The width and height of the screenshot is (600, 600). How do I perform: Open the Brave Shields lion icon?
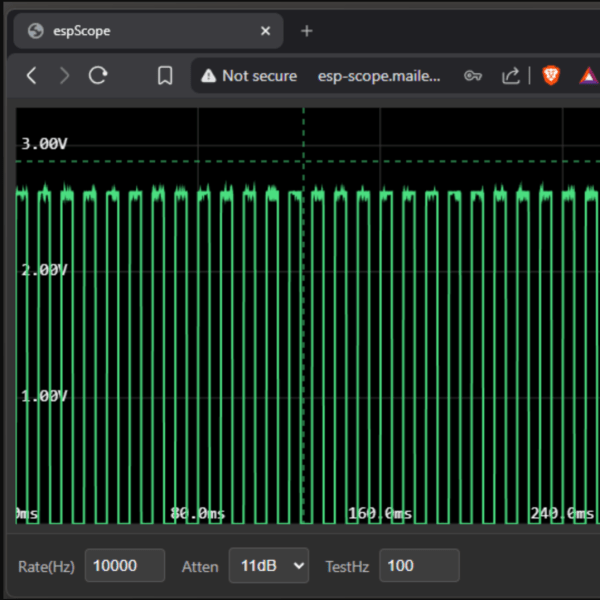click(x=551, y=76)
